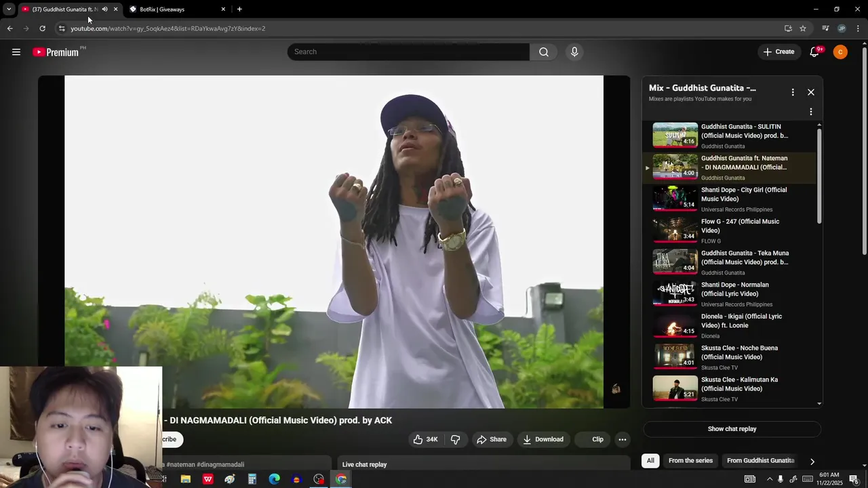
Task: Go to YouTube Premium home logo
Action: pyautogui.click(x=56, y=52)
